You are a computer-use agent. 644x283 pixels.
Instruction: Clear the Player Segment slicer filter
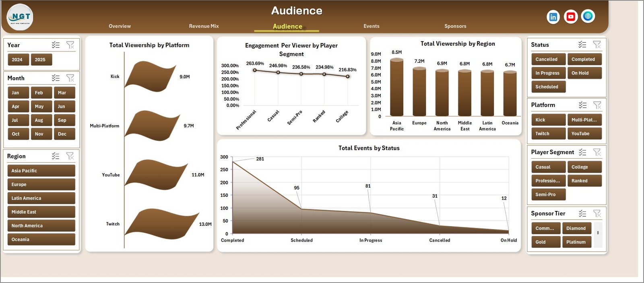point(597,152)
